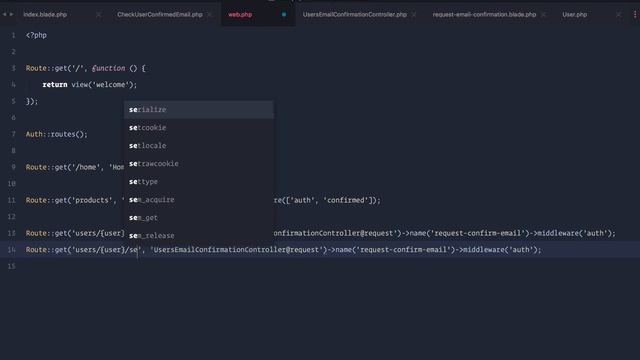Select 'sem_release' completion entry
This screenshot has width=640, height=360.
tap(198, 236)
